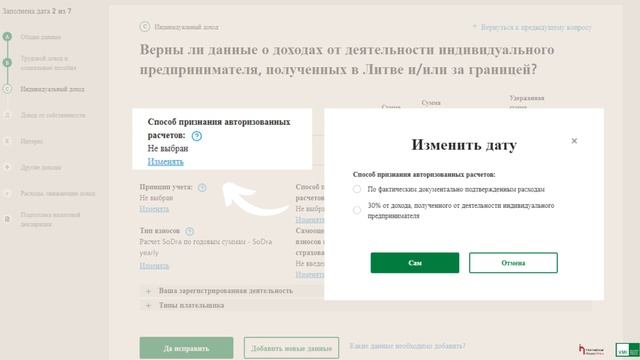The width and height of the screenshot is (640, 360).
Task: Open Расходы, снижающие доход sidebar step
Action: 58,193
